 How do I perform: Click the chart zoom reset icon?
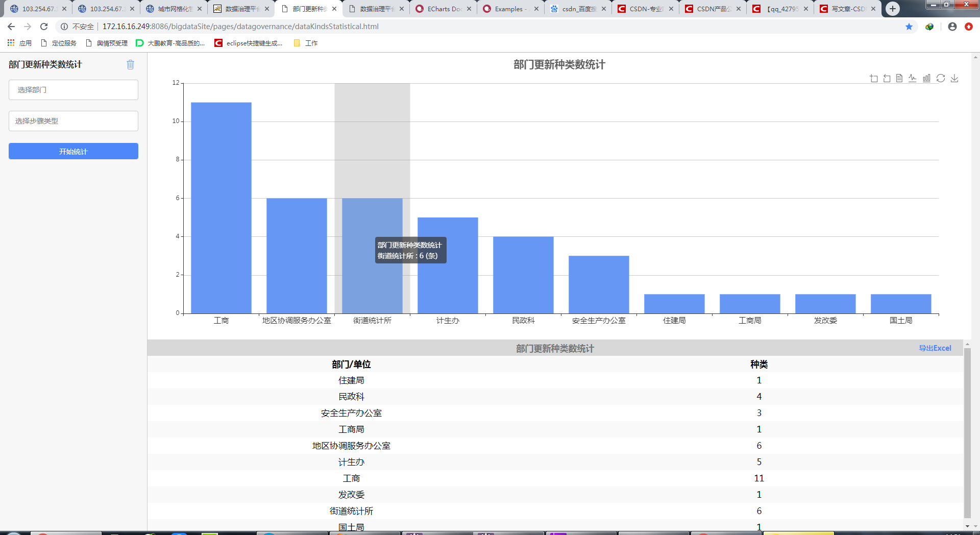click(x=887, y=78)
